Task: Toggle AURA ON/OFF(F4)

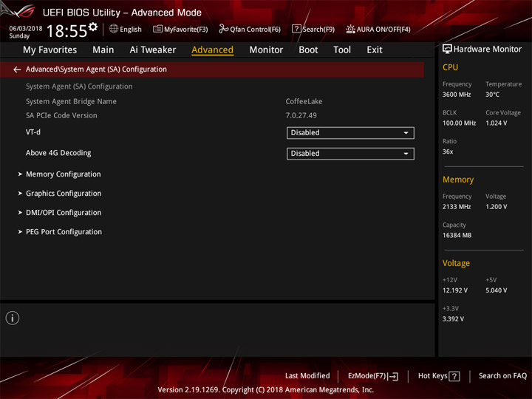Action: pos(378,29)
